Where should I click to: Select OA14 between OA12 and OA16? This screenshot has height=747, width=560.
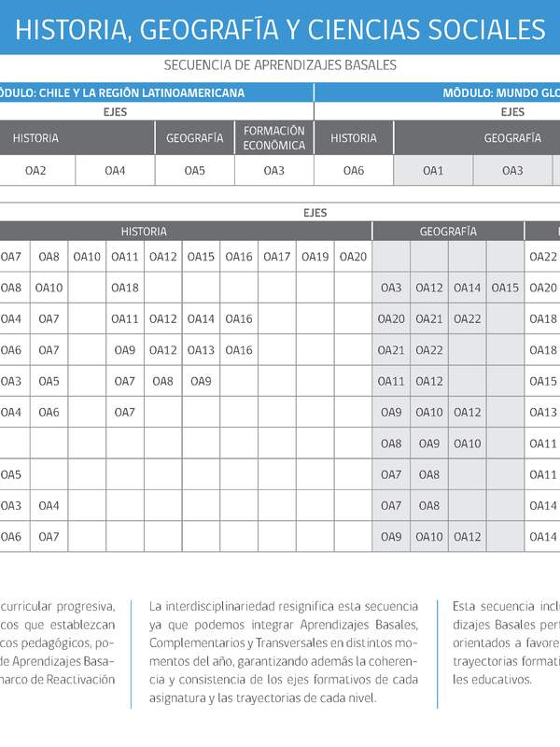pyautogui.click(x=201, y=318)
